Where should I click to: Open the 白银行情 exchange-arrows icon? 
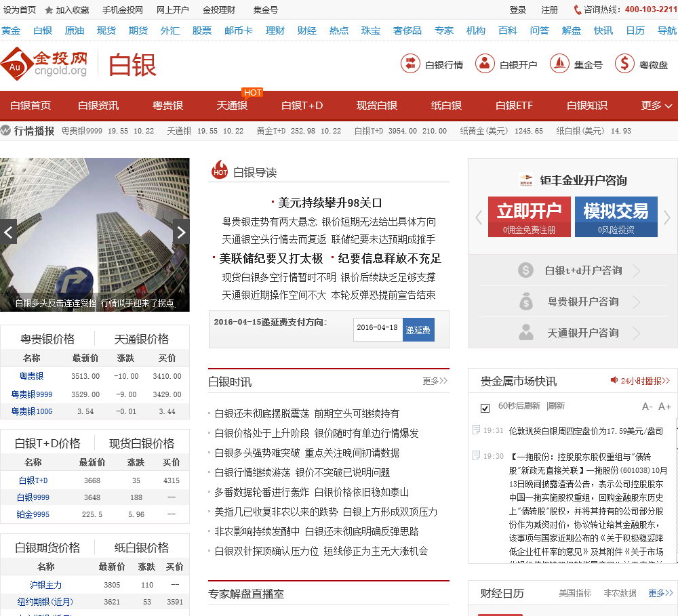coord(410,63)
